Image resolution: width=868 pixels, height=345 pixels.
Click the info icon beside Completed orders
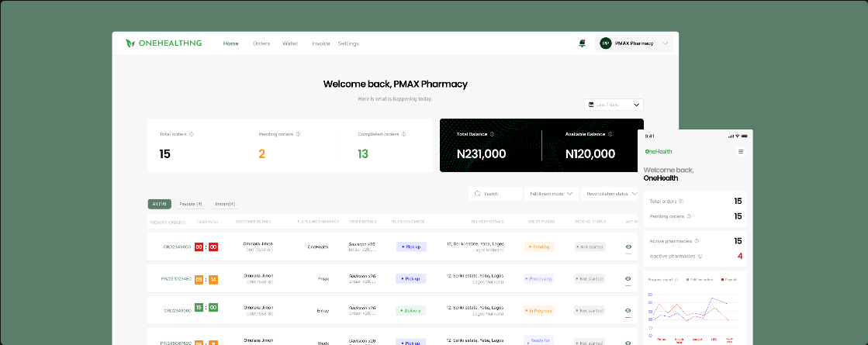[403, 134]
